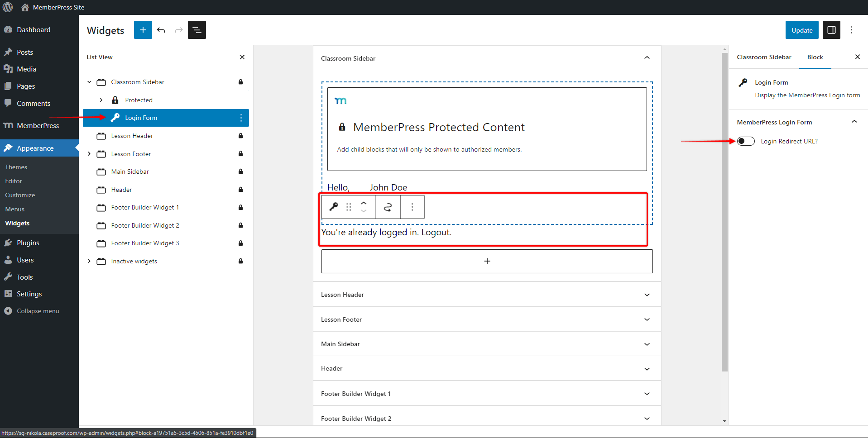This screenshot has width=868, height=438.
Task: Expand the Footer Builder Widget 1 panel
Action: coord(487,394)
